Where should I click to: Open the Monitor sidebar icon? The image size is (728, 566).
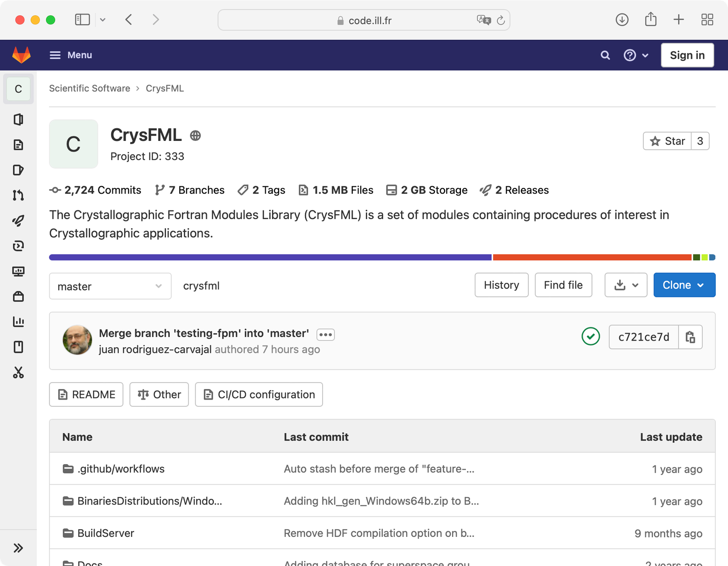[x=18, y=271]
